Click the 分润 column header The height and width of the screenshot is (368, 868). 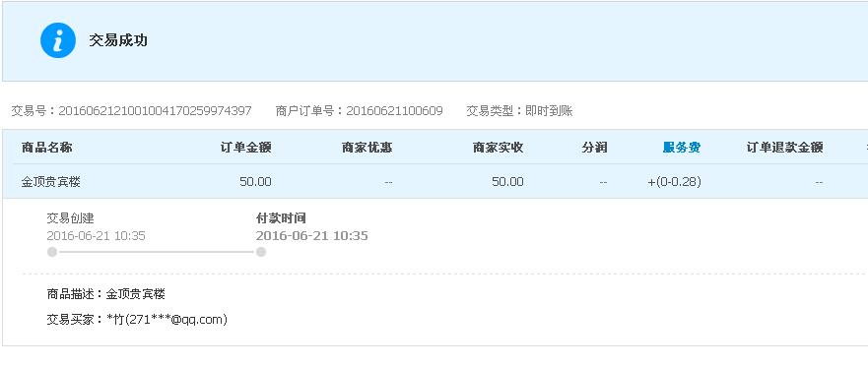click(x=594, y=148)
